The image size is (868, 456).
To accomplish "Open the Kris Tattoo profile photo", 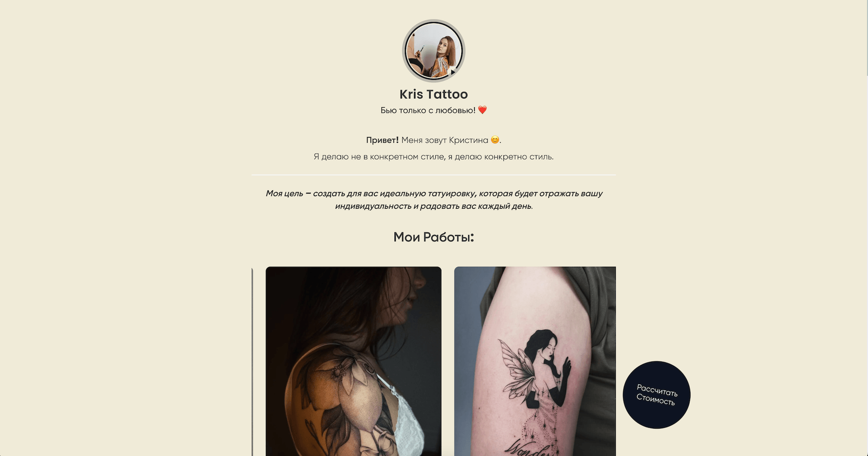I will click(434, 51).
